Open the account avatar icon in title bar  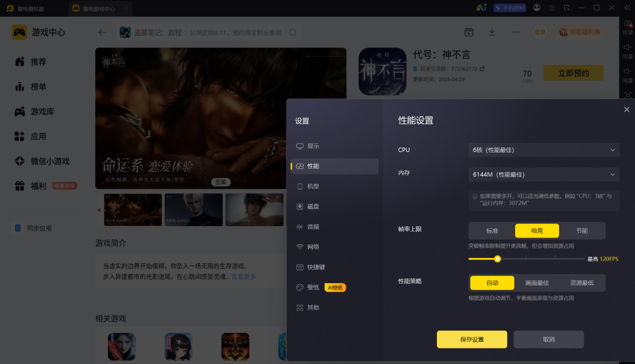(x=537, y=8)
